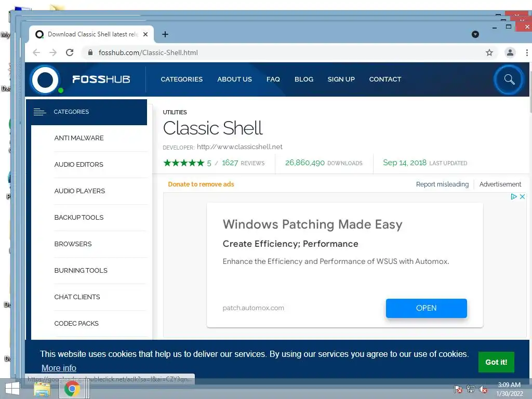Click the tab search dropdown arrow icon

475,34
